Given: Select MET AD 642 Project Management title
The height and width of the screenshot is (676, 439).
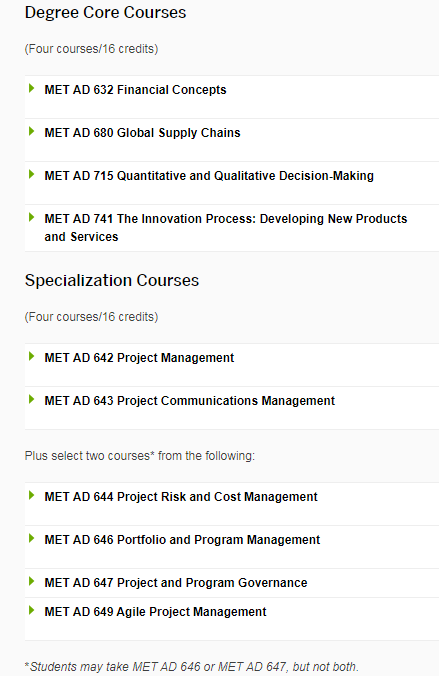Looking at the screenshot, I should [x=139, y=358].
